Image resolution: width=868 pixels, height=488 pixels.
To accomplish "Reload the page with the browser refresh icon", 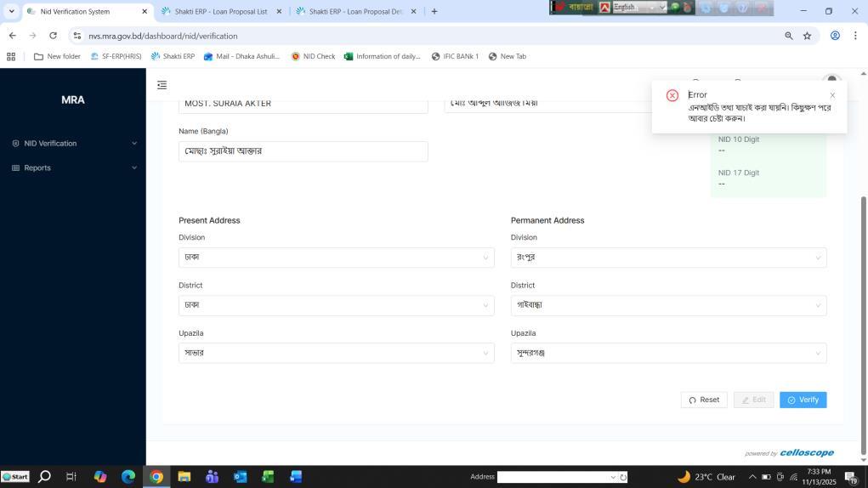I will 54,36.
